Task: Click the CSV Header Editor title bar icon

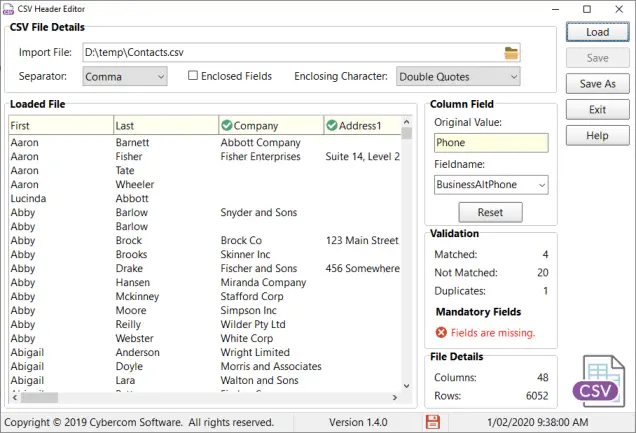Action: point(8,9)
